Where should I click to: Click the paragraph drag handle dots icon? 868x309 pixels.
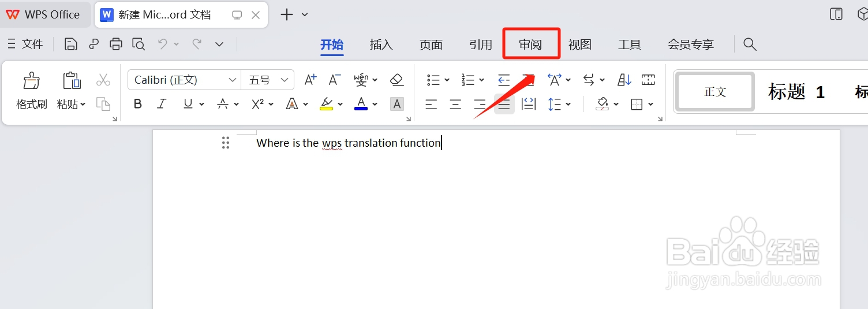tap(226, 143)
